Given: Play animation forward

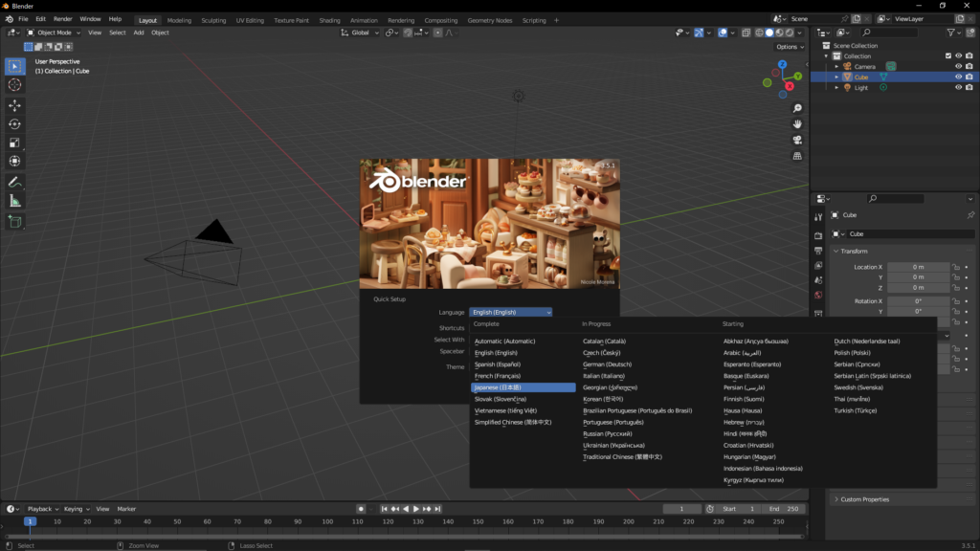Looking at the screenshot, I should click(x=416, y=509).
